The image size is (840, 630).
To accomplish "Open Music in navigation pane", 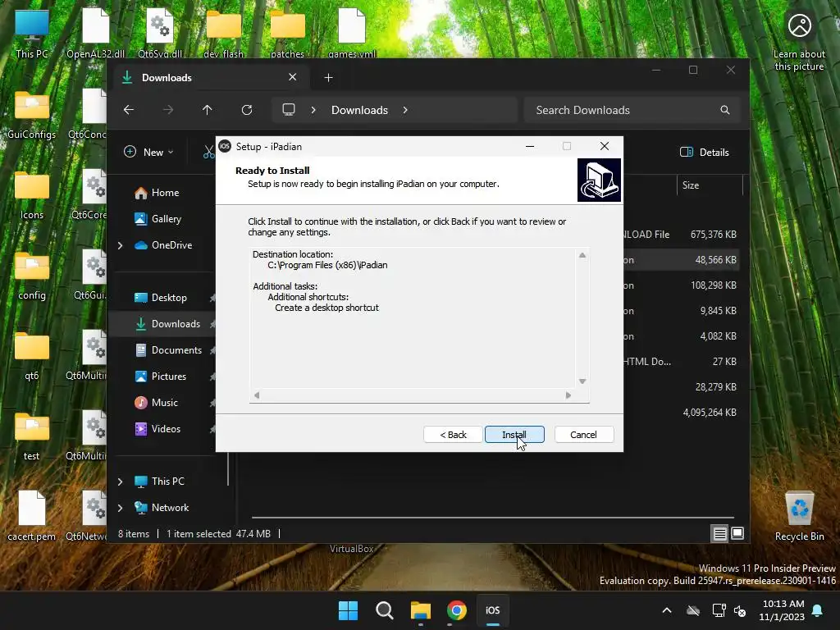I will click(x=164, y=403).
